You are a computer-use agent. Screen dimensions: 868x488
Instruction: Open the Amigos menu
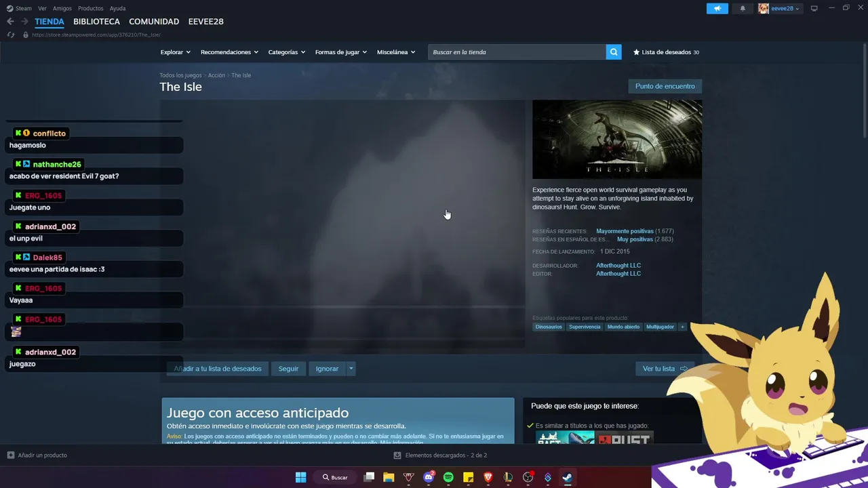pos(62,8)
